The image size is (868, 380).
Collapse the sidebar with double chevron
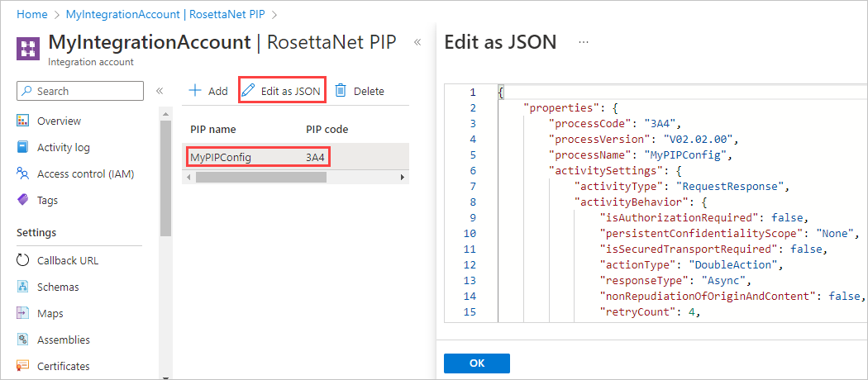pos(160,91)
